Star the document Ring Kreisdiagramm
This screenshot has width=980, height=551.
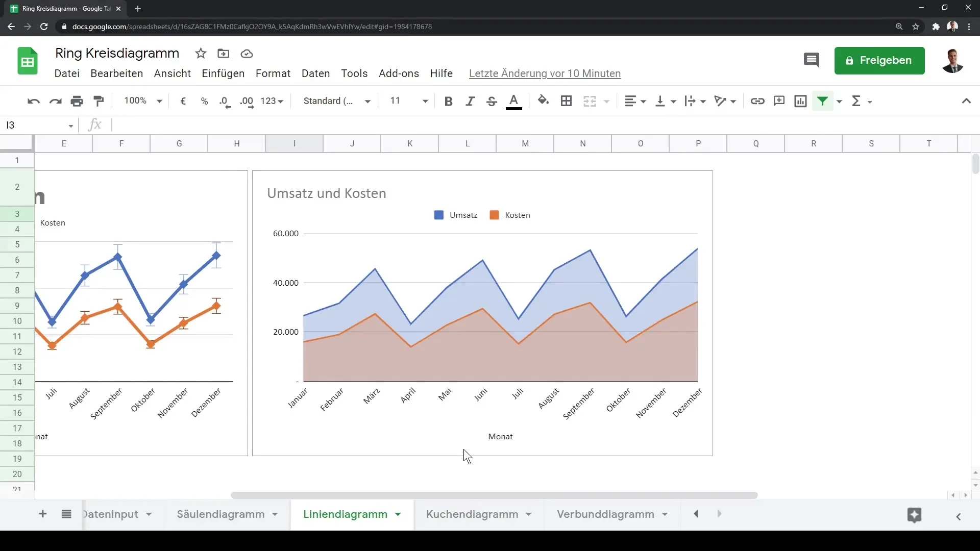tap(201, 54)
